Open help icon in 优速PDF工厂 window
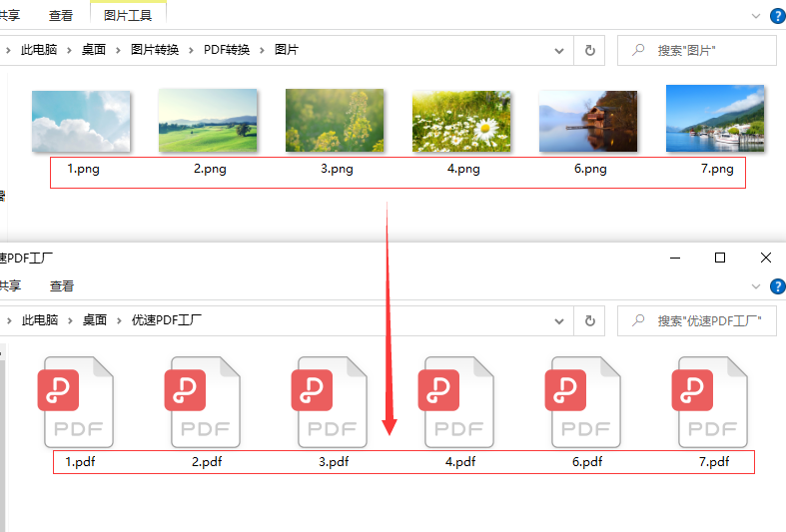Viewport: 786px width, 532px height. [x=777, y=286]
